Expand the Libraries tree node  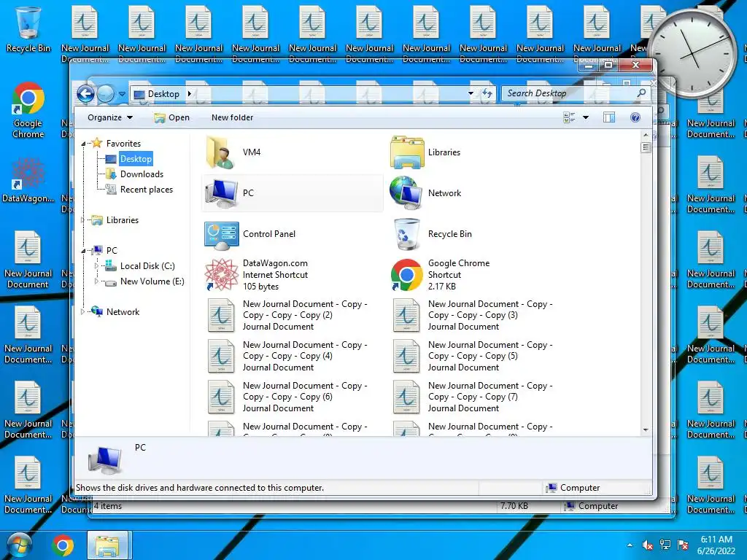click(x=83, y=220)
